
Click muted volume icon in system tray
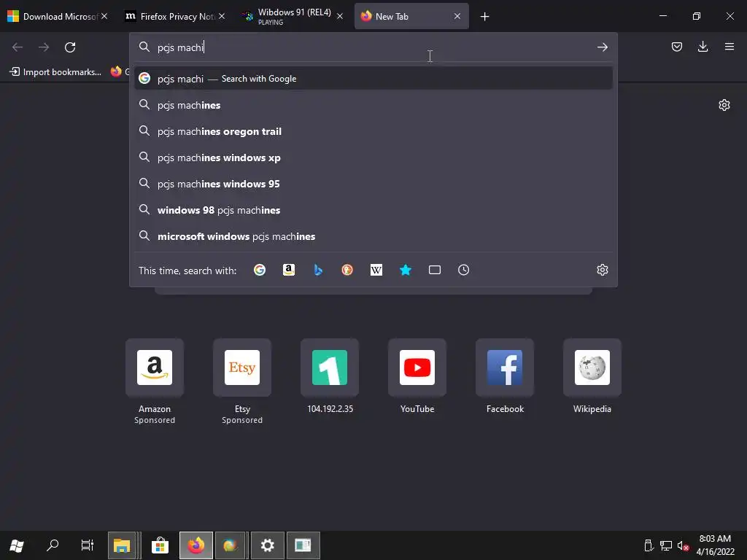pos(683,545)
